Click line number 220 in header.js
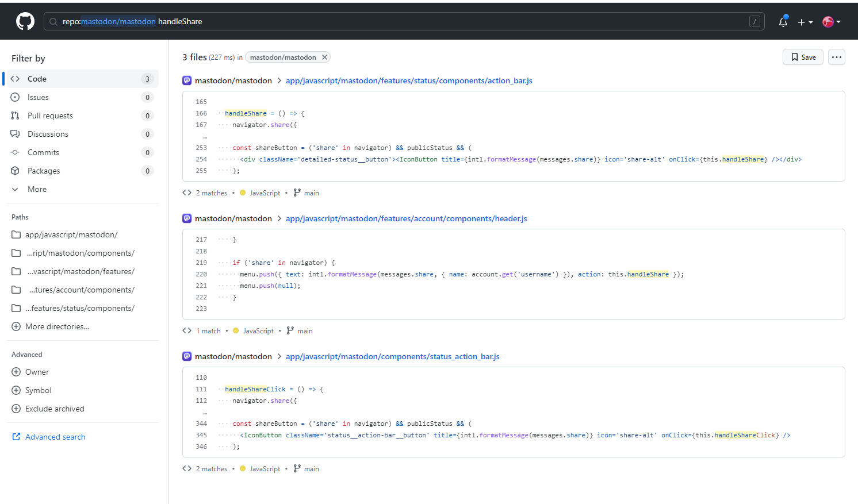The height and width of the screenshot is (504, 858). (x=201, y=274)
